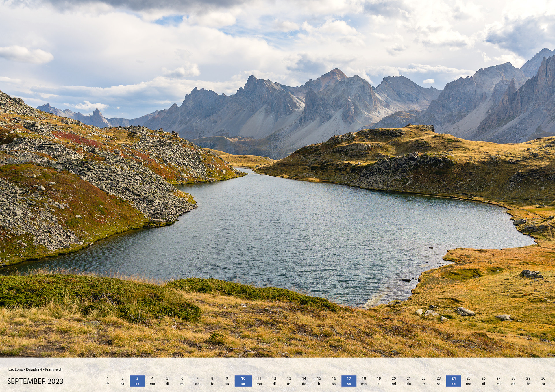Select day 14 do in calendar
555x392 pixels.
pos(304,381)
